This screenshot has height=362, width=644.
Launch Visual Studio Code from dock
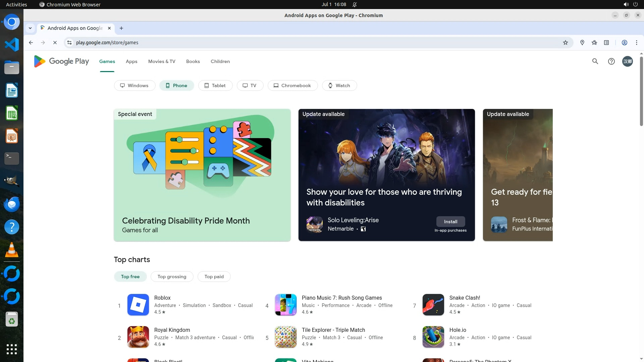[x=12, y=45]
